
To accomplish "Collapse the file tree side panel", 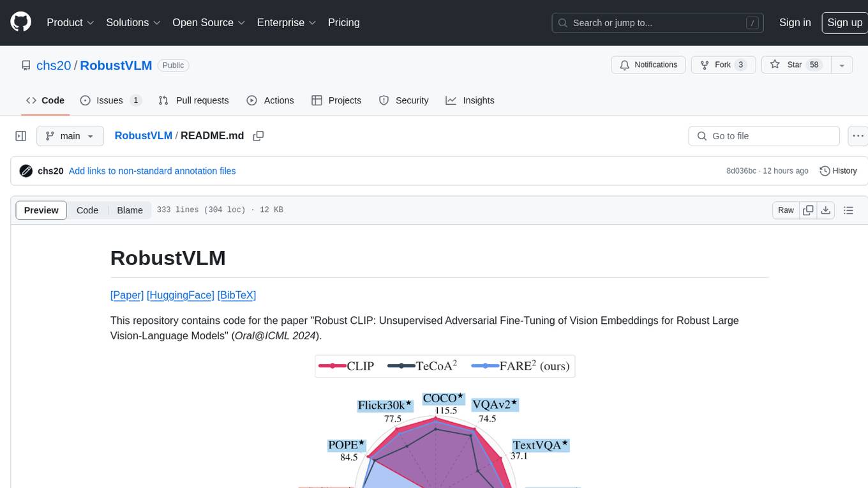I will coord(21,136).
